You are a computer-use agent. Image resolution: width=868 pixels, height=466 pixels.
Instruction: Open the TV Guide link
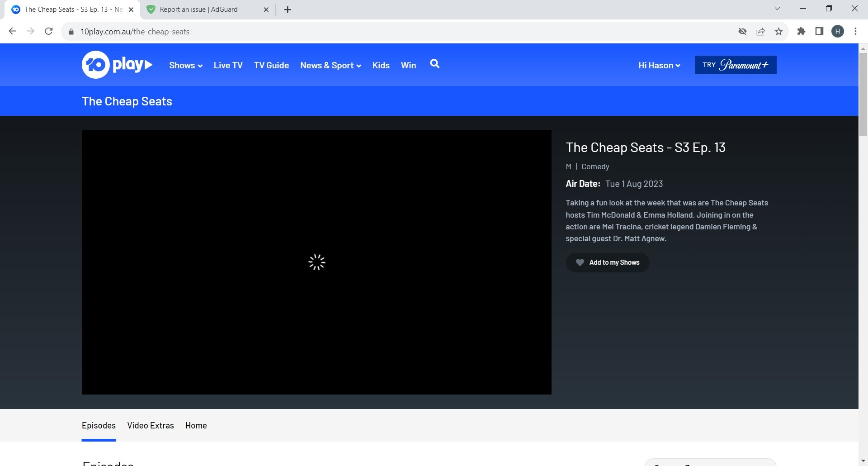271,66
